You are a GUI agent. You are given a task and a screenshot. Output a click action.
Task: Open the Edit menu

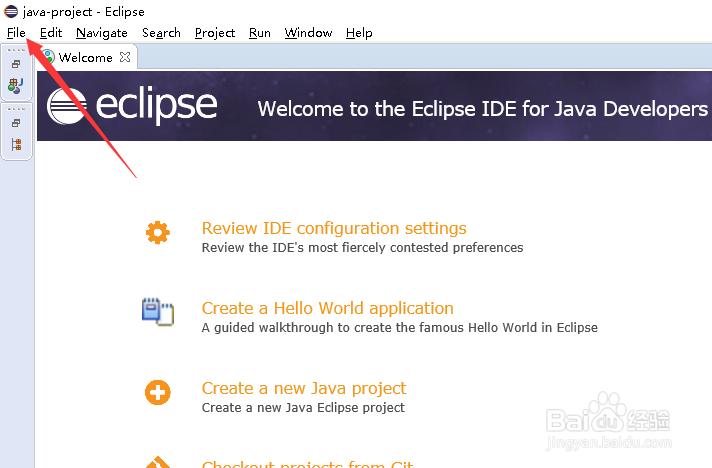pyautogui.click(x=51, y=33)
